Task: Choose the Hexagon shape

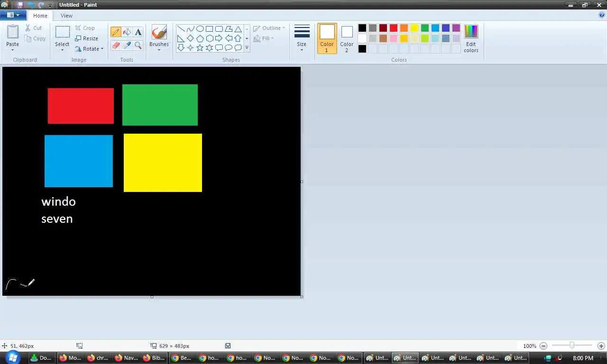Action: point(209,38)
